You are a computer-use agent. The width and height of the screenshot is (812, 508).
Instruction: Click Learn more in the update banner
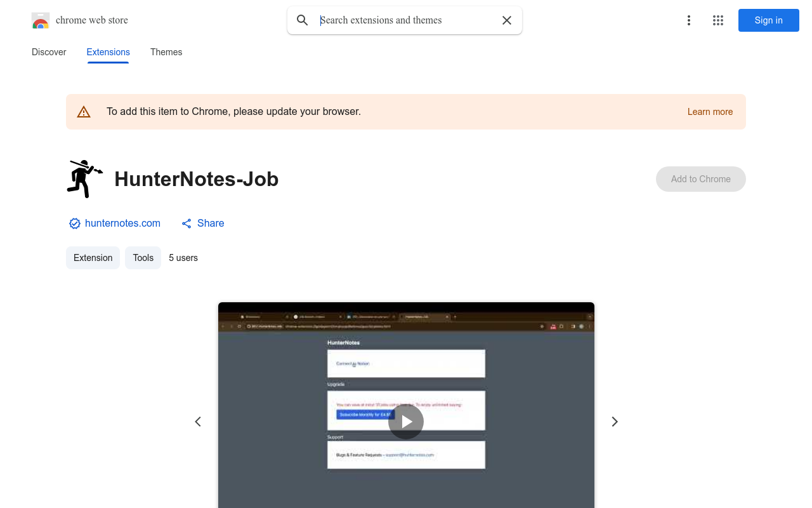click(710, 112)
